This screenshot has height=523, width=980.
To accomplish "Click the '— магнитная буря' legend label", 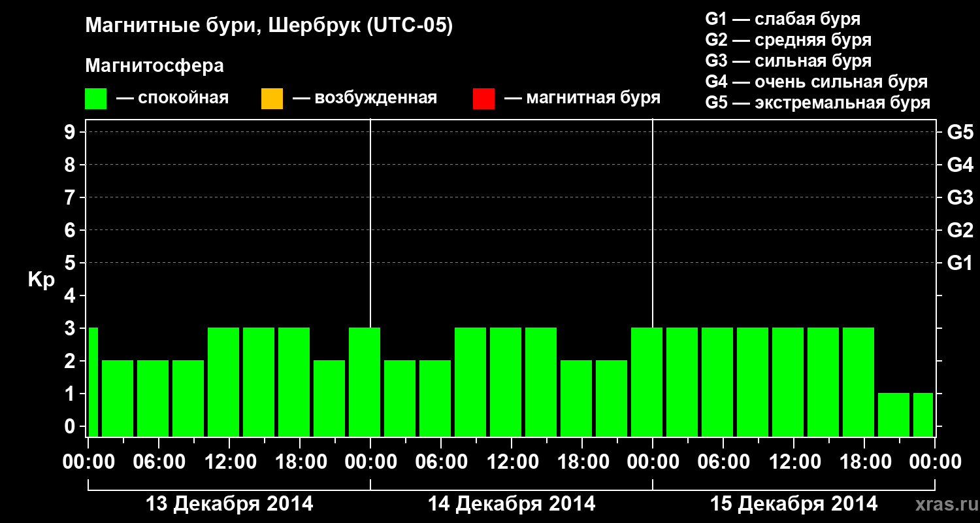I will pos(582,99).
